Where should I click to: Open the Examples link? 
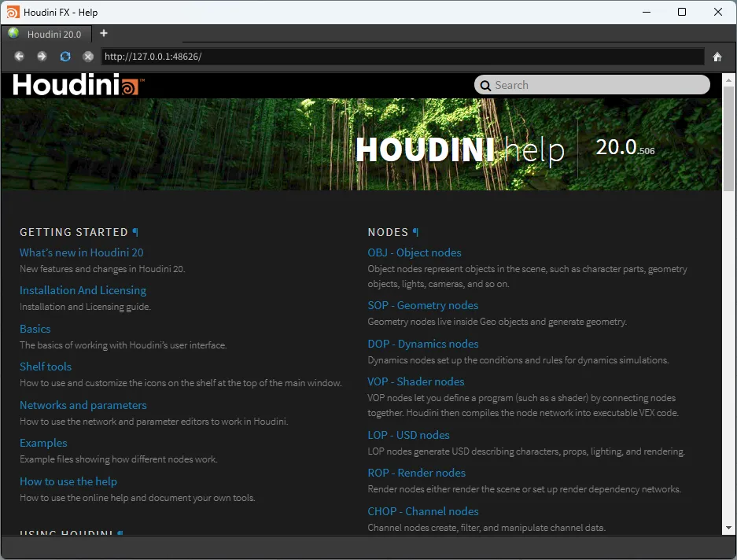pyautogui.click(x=43, y=443)
